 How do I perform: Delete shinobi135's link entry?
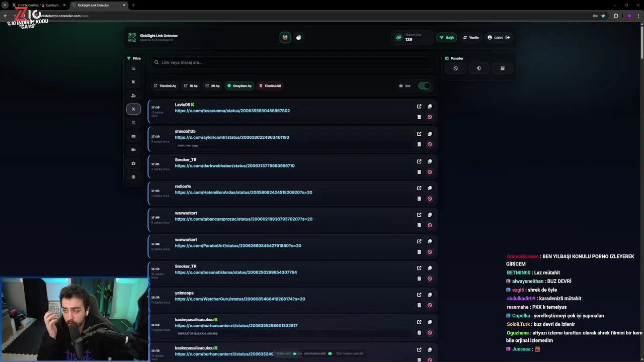point(419,144)
